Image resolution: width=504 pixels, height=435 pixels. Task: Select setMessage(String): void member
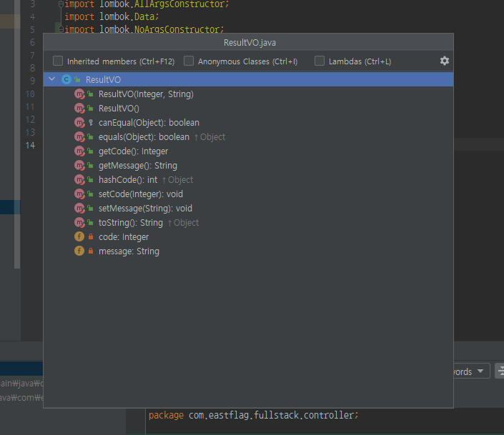[145, 209]
